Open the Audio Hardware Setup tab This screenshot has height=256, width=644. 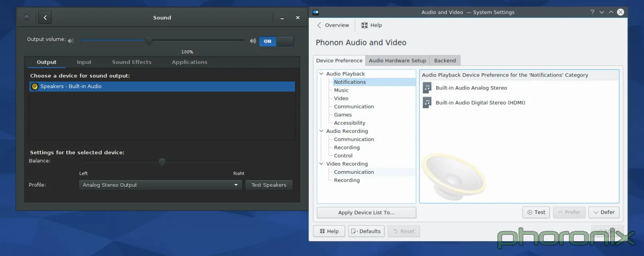point(397,61)
